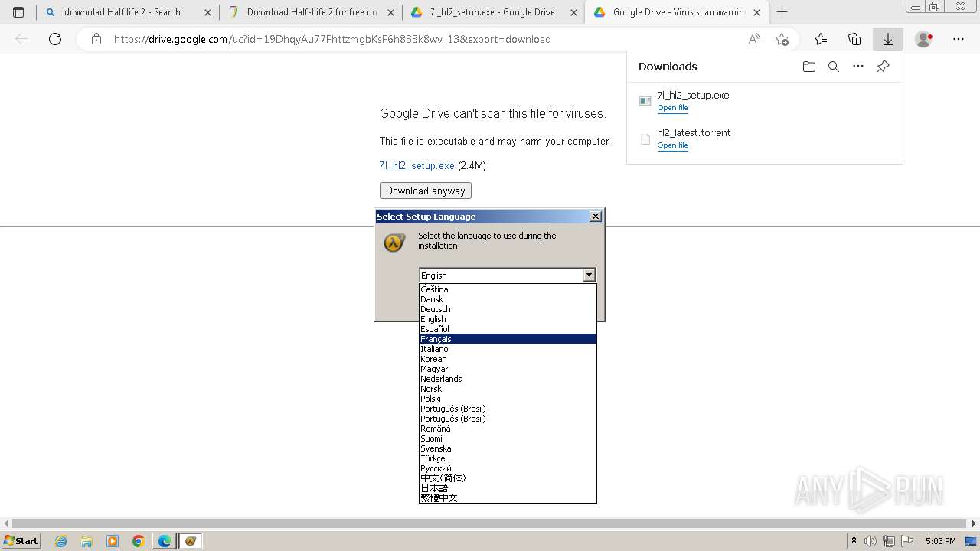Open file link under 7l_hl2_setup.exe download
This screenshot has width=980, height=551.
coord(672,108)
